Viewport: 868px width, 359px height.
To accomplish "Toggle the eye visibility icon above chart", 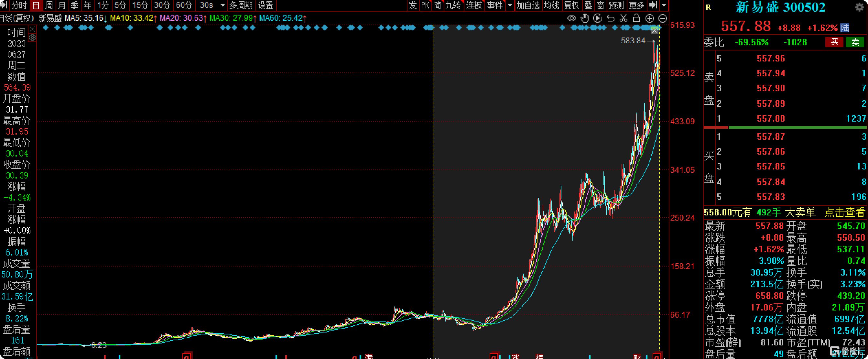I will 571,18.
